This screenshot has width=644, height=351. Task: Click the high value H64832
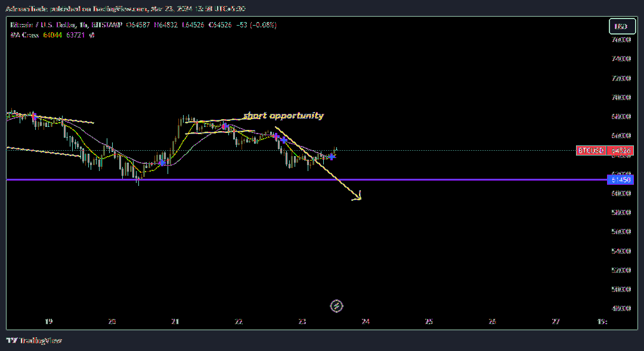point(166,25)
